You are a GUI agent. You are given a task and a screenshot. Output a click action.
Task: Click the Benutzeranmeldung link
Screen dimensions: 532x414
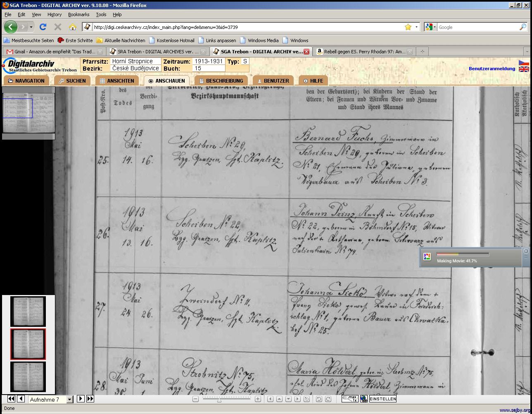pyautogui.click(x=492, y=69)
